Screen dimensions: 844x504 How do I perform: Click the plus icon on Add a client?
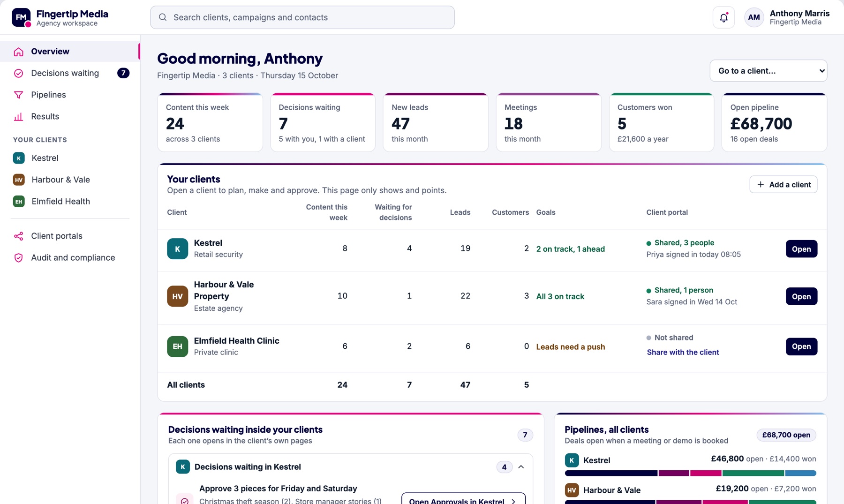(x=761, y=185)
